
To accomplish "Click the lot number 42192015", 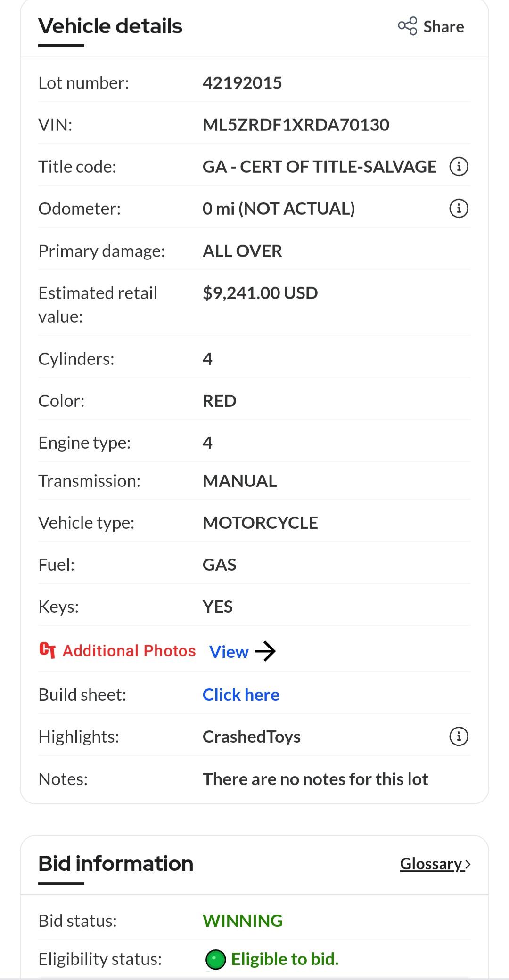I will pos(242,83).
